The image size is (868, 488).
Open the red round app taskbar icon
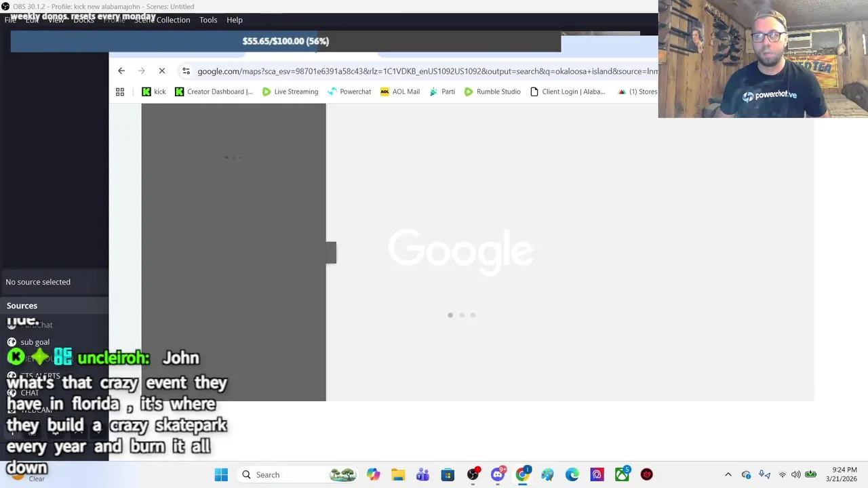pos(647,474)
